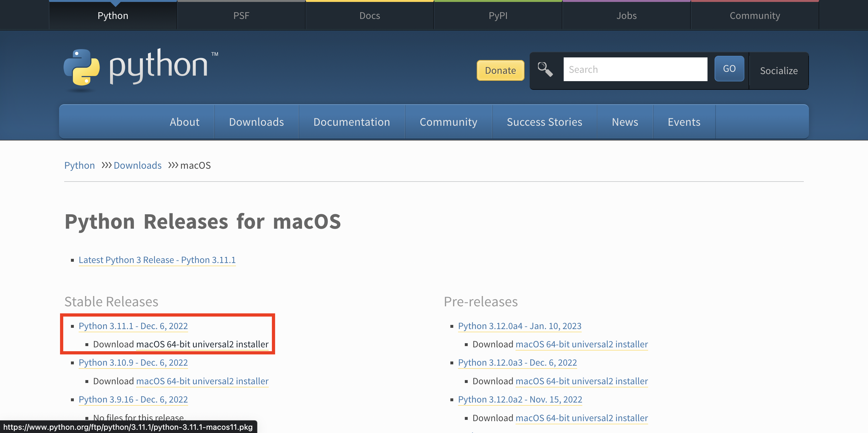Viewport: 868px width, 433px height.
Task: Open the PSF top tab
Action: (x=241, y=15)
